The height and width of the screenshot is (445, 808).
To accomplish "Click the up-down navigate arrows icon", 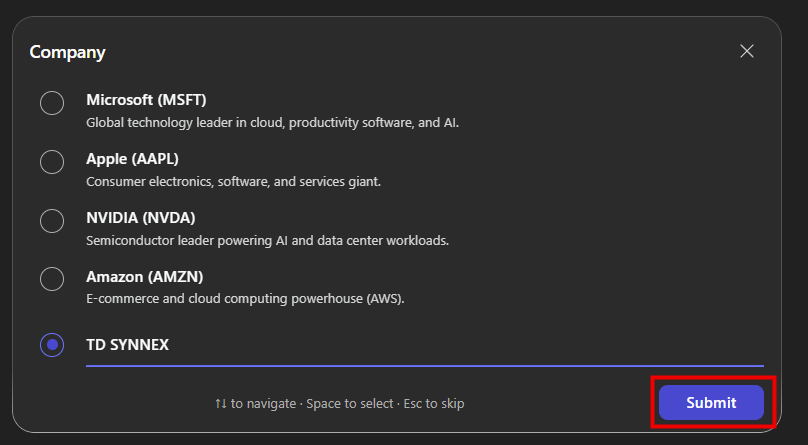I will pyautogui.click(x=221, y=404).
